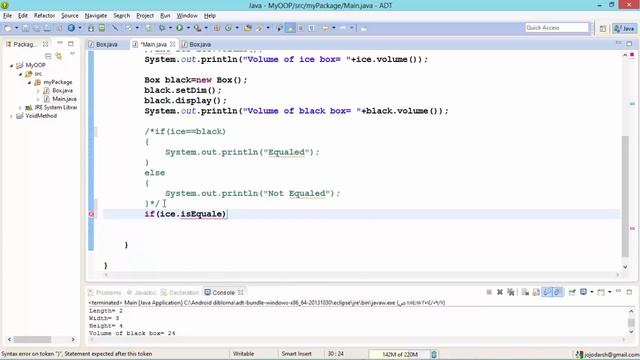This screenshot has width=640, height=360.
Task: Click the New Java Package icon
Action: pos(217,28)
